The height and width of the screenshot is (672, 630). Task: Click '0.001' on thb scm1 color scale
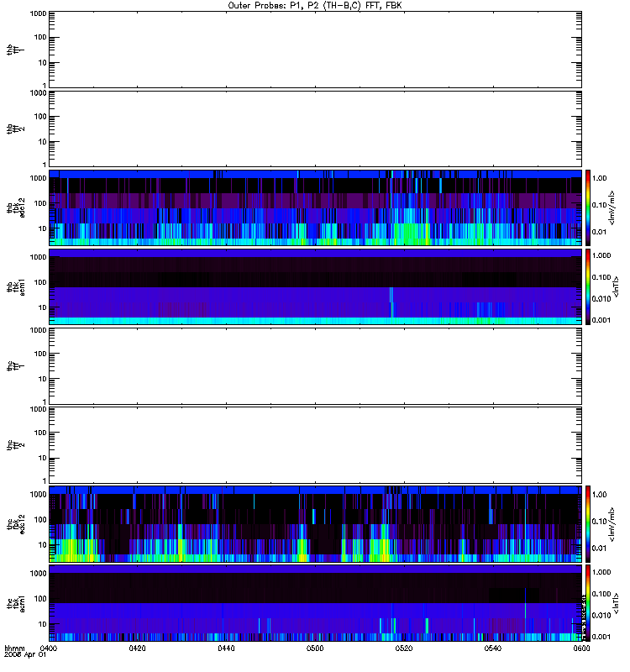[x=601, y=320]
